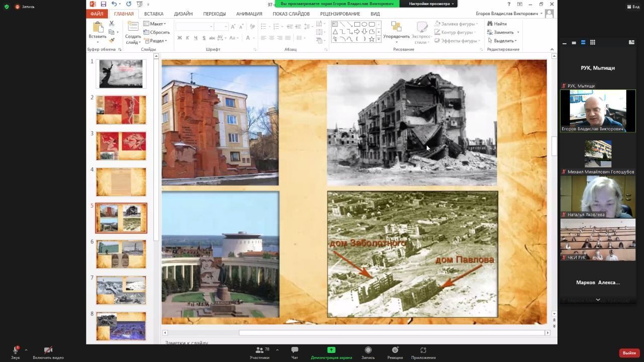Click the Format Painter brush icon
This screenshot has width=644, height=362.
tap(112, 40)
